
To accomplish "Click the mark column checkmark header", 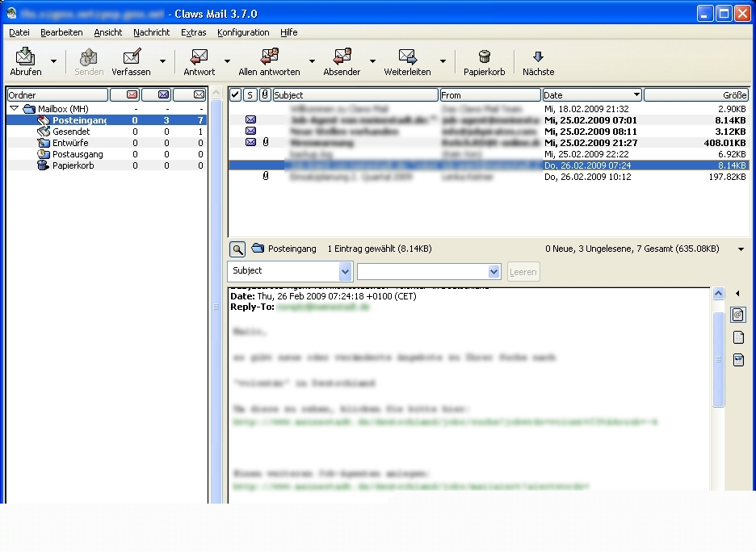I will click(235, 94).
